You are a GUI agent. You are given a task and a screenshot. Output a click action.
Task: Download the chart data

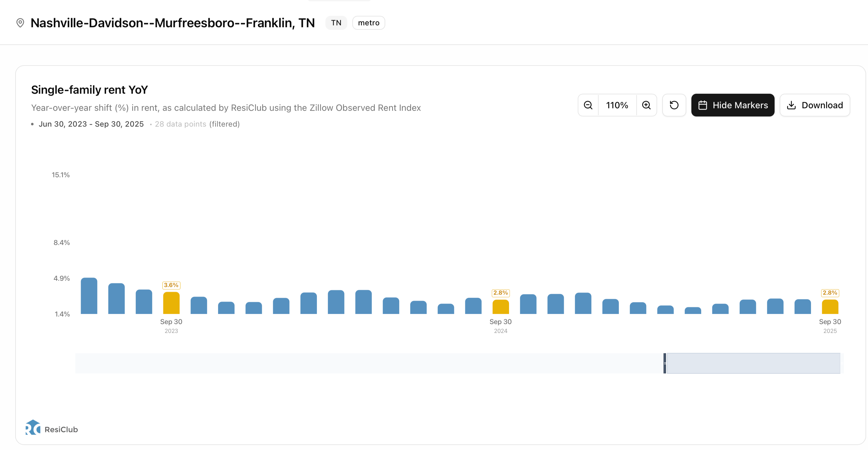tap(815, 105)
